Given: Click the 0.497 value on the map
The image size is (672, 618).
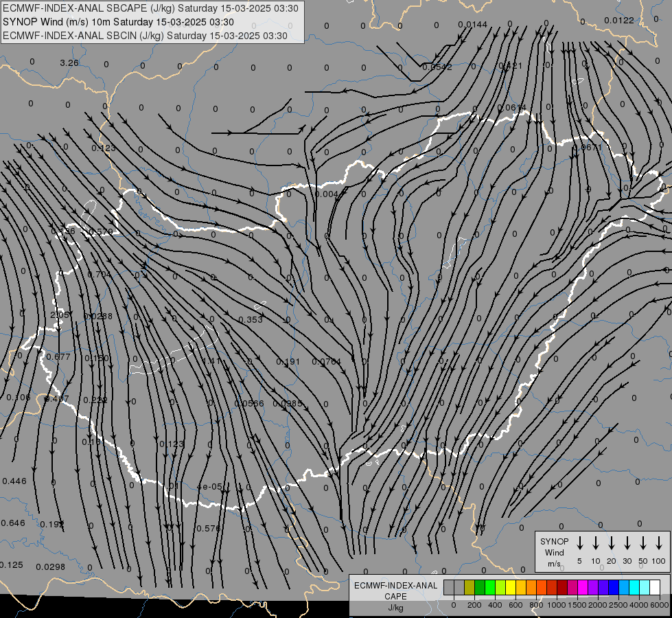Looking at the screenshot, I should (56, 398).
